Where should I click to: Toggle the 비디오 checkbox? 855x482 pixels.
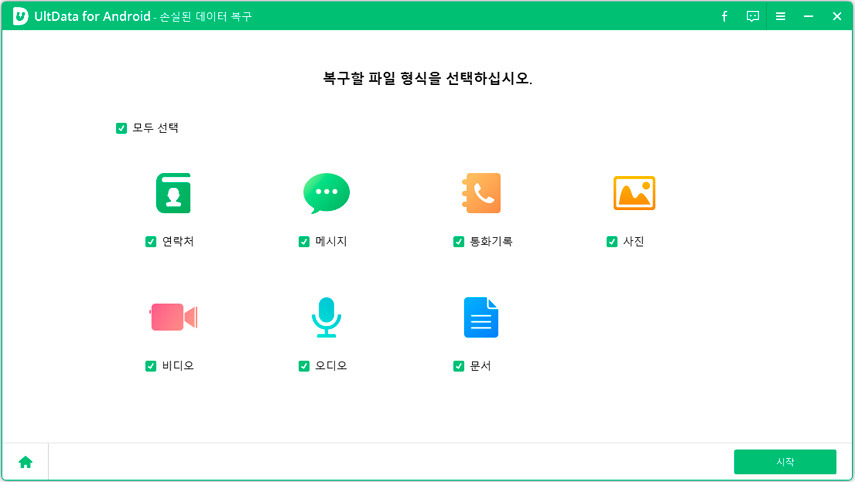pos(150,366)
